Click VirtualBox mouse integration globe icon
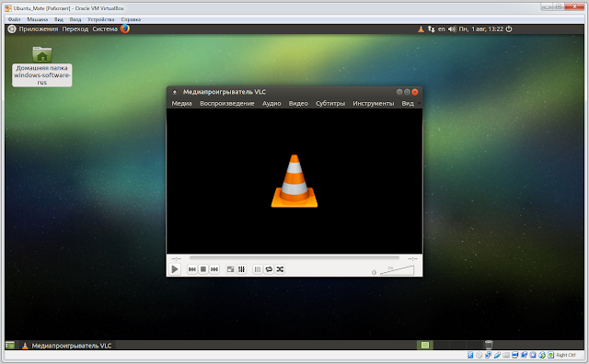The image size is (589, 364). [x=542, y=355]
